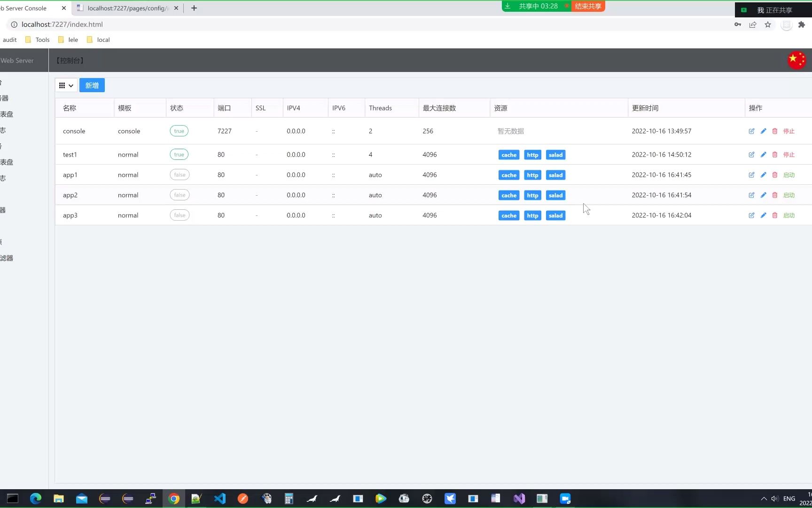The image size is (812, 508).
Task: Click the 新增 button
Action: pos(92,86)
